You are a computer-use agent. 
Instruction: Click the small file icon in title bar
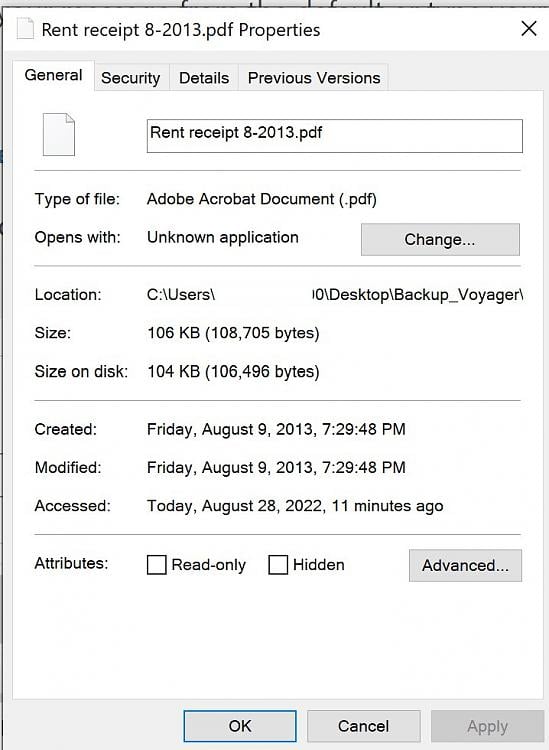[x=25, y=29]
